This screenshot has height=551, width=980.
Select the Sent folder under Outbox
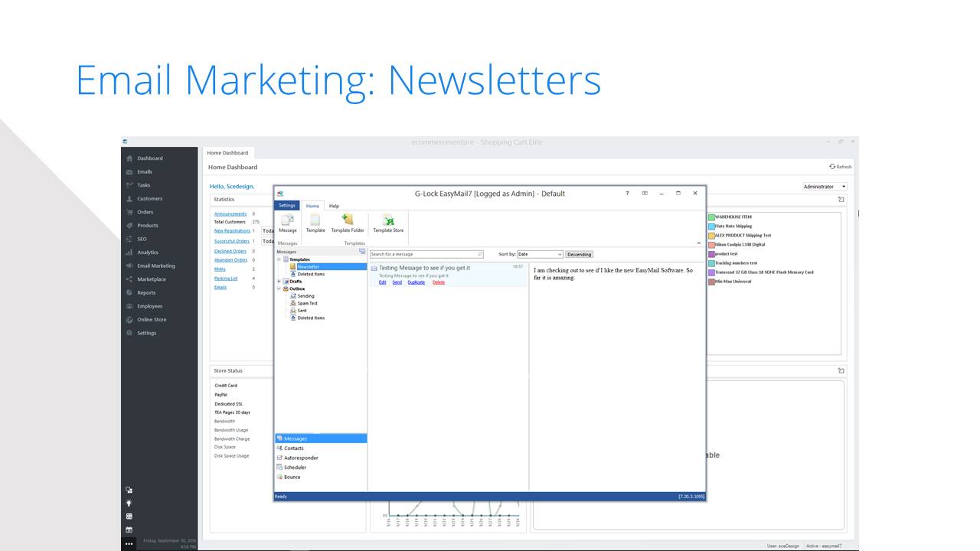[302, 311]
